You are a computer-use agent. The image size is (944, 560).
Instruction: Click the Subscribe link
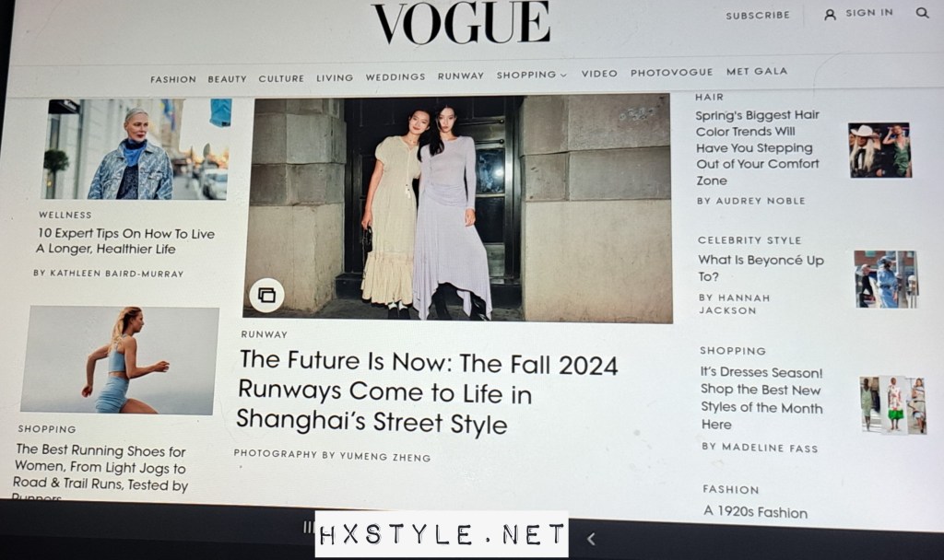(758, 16)
